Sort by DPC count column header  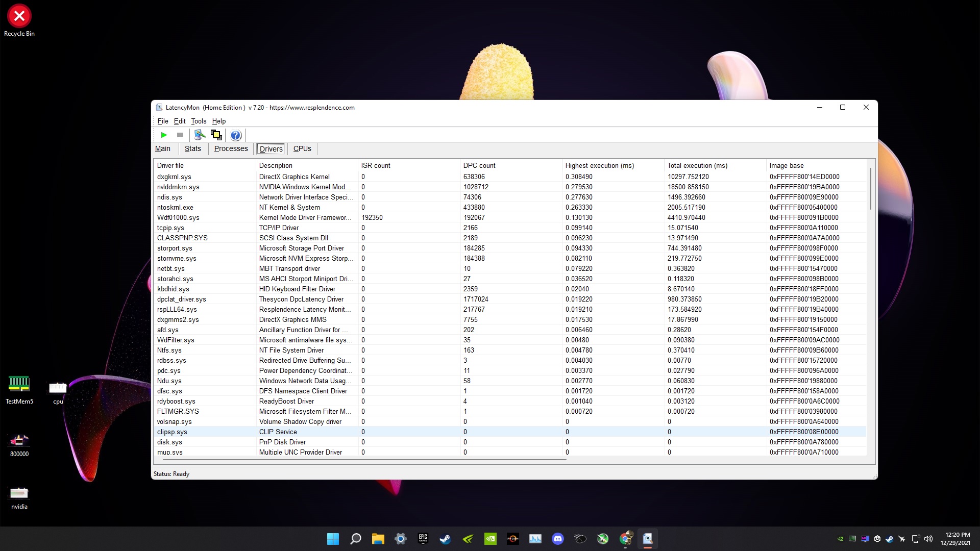tap(479, 166)
